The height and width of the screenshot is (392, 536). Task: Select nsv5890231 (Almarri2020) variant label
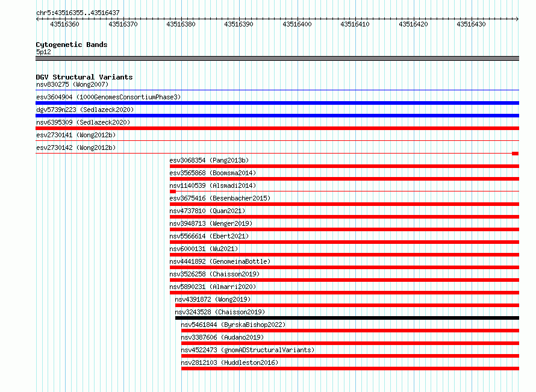pyautogui.click(x=213, y=287)
